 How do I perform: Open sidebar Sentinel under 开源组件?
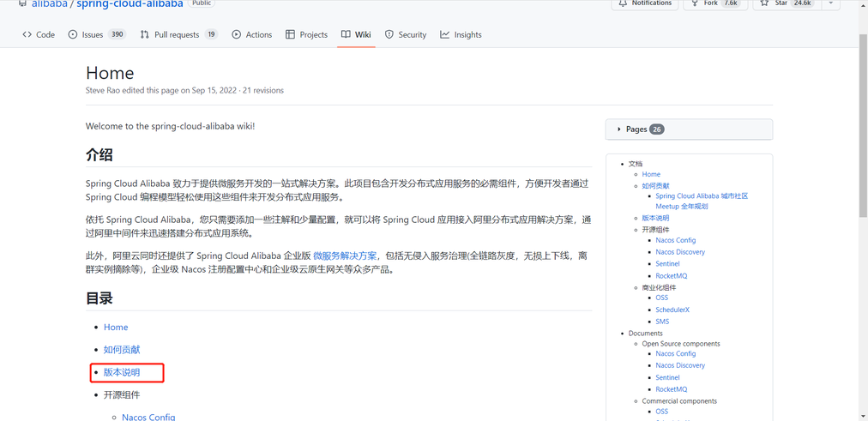click(x=667, y=263)
